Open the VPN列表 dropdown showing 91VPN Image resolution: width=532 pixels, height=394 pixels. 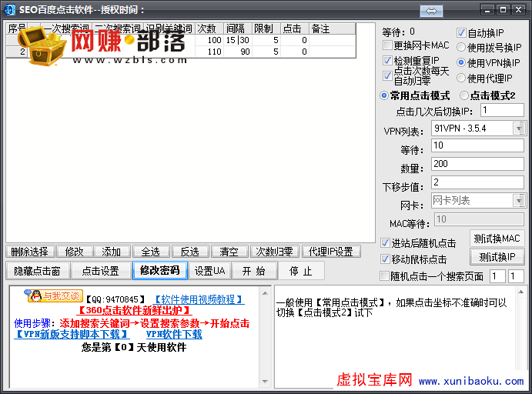pyautogui.click(x=519, y=128)
